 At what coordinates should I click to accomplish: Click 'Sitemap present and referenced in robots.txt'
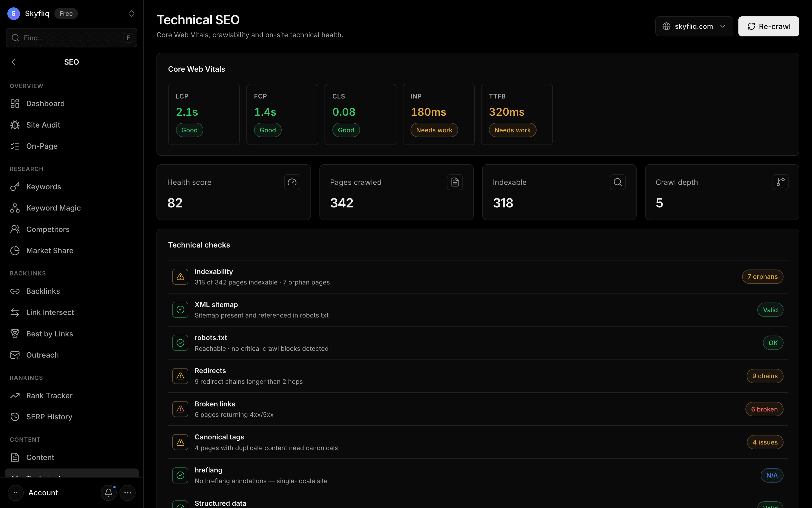click(261, 316)
